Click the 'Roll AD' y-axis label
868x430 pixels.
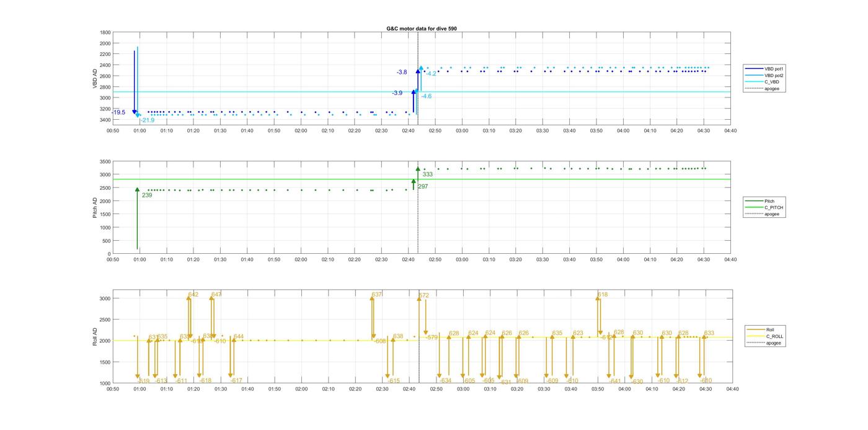coord(95,336)
